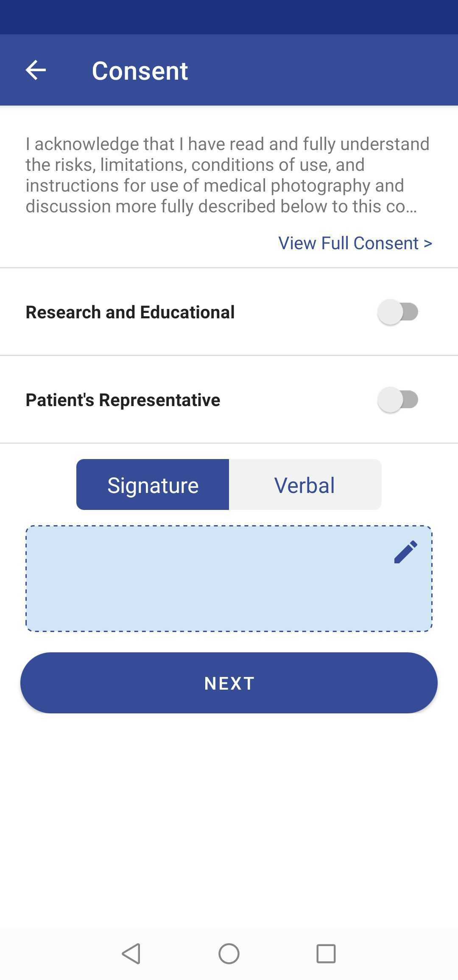Viewport: 458px width, 980px height.
Task: Select the Signature consent tab
Action: pyautogui.click(x=153, y=484)
